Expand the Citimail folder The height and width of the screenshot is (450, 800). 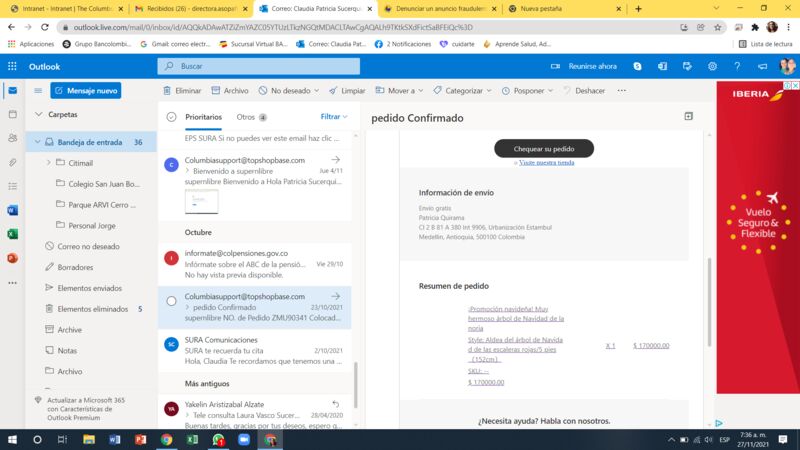tap(48, 163)
